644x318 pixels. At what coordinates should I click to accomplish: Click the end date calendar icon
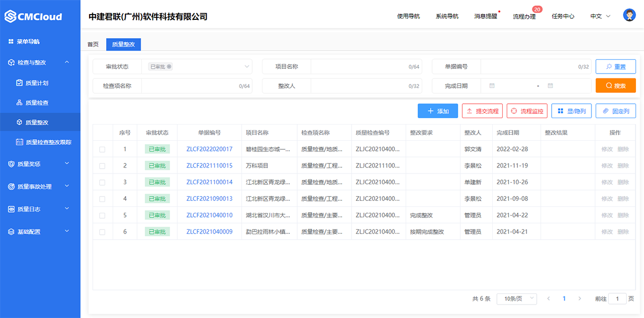(550, 85)
